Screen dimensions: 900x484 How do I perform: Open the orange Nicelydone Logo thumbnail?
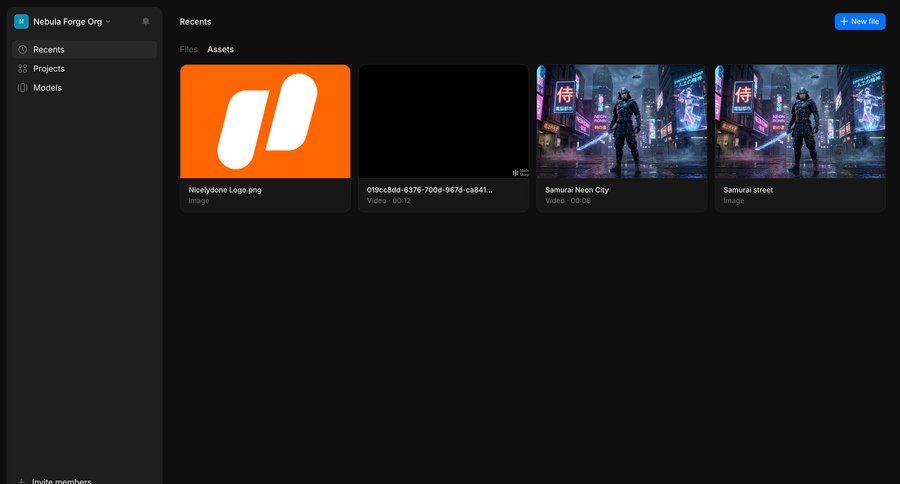click(265, 121)
